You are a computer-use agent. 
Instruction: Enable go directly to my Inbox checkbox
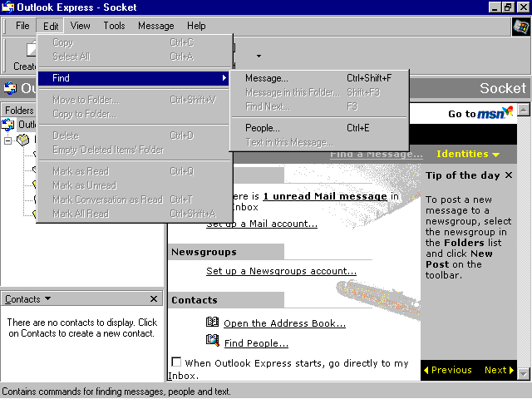[176, 362]
